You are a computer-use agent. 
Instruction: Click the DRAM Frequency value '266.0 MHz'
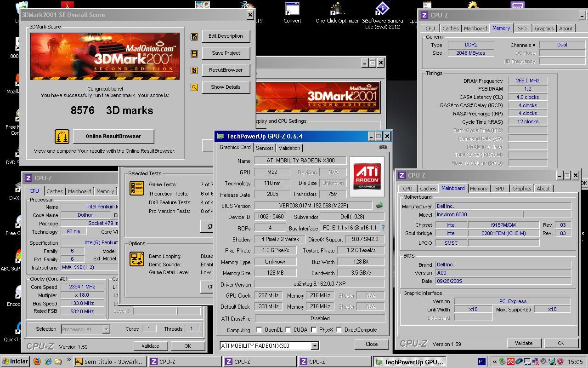[x=528, y=81]
